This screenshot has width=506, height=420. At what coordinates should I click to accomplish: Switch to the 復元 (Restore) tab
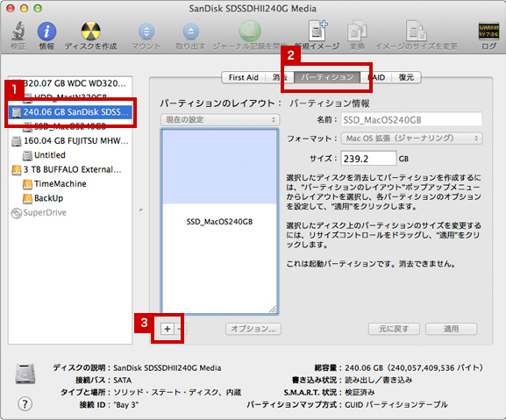(406, 77)
